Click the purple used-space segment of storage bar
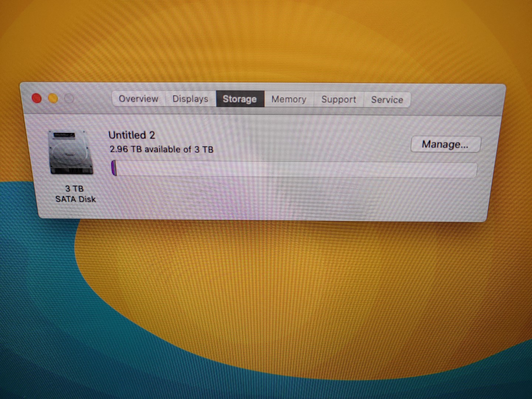Image resolution: width=532 pixels, height=399 pixels. [114, 168]
